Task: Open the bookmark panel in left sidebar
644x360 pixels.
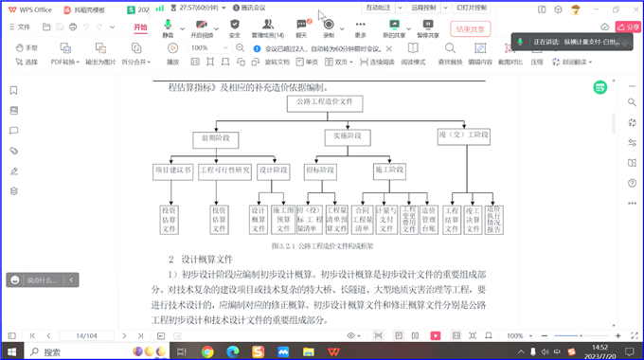Action: click(13, 90)
